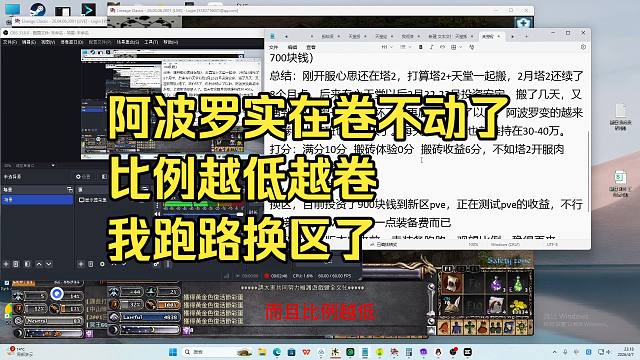Pop out the OBS scenes dock
The image size is (640, 360).
click(70, 189)
